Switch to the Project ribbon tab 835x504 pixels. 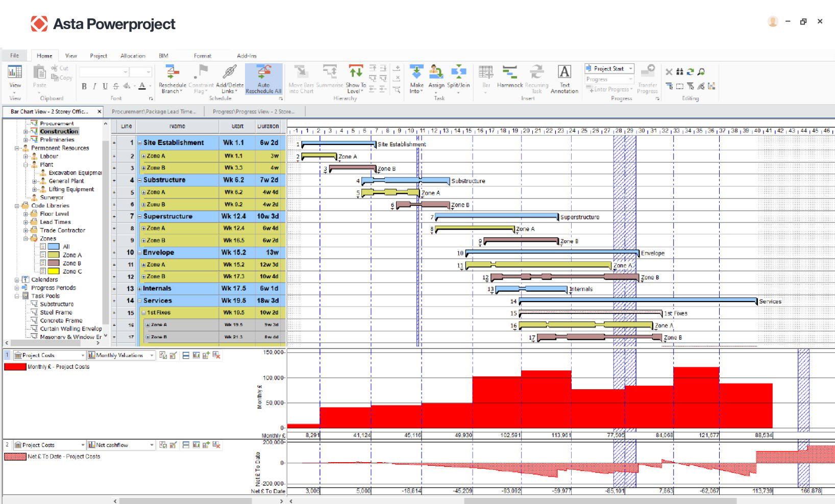tap(99, 56)
